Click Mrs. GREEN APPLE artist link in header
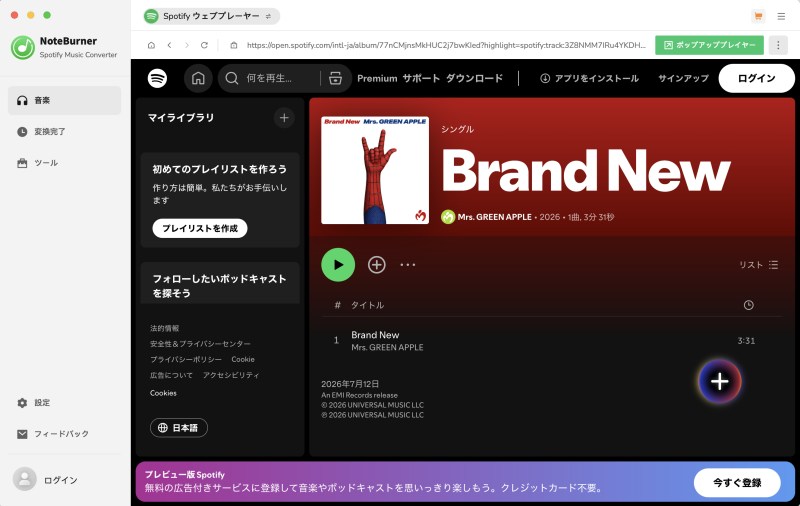The image size is (800, 506). [x=494, y=217]
